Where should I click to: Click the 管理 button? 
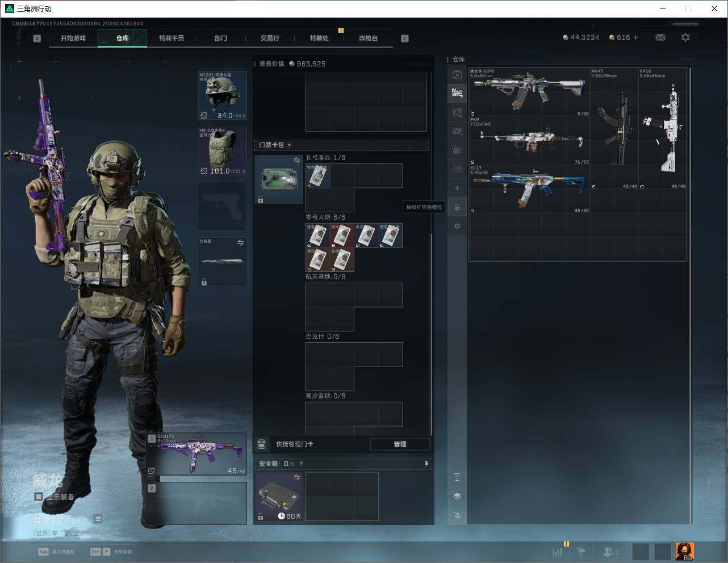pos(400,444)
